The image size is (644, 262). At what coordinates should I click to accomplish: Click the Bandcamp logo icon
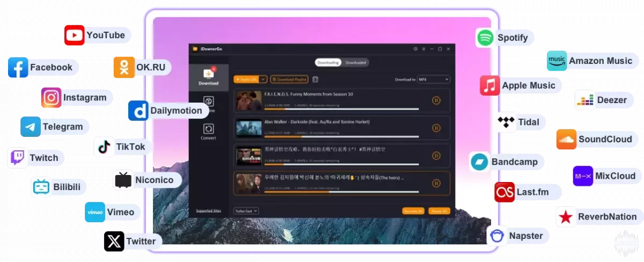[x=479, y=162]
